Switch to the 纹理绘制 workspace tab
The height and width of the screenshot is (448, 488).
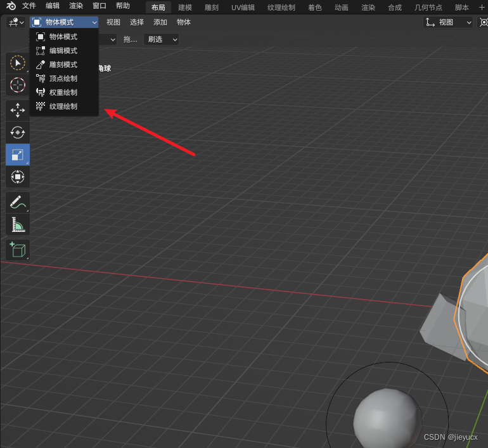pyautogui.click(x=281, y=8)
